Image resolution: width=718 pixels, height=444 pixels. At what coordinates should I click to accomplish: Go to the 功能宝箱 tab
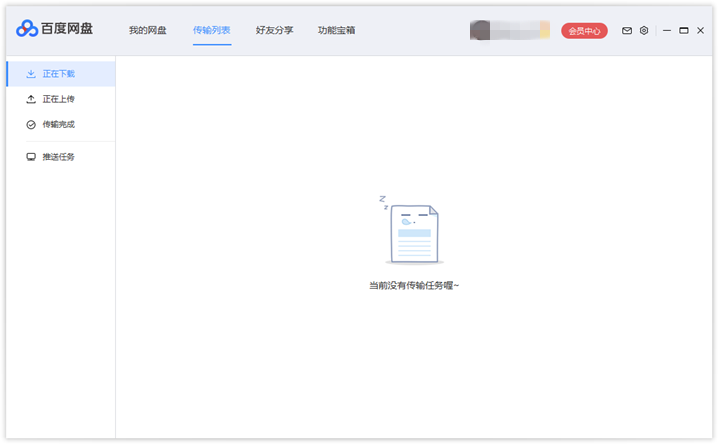point(336,30)
